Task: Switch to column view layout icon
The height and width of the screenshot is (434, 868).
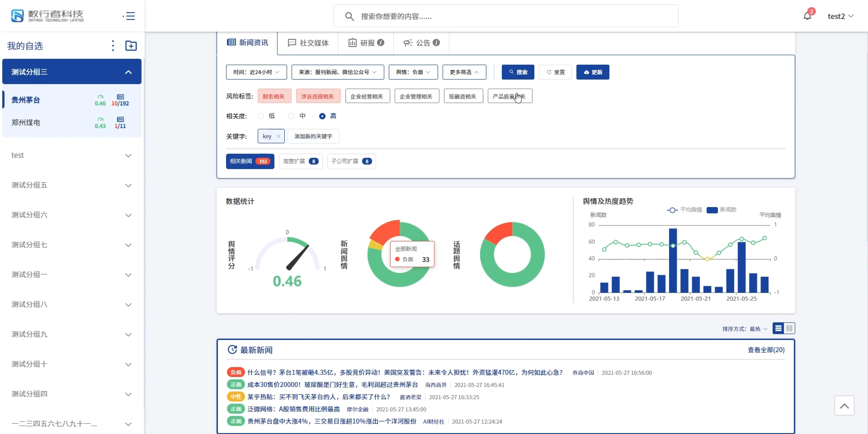Action: 789,328
